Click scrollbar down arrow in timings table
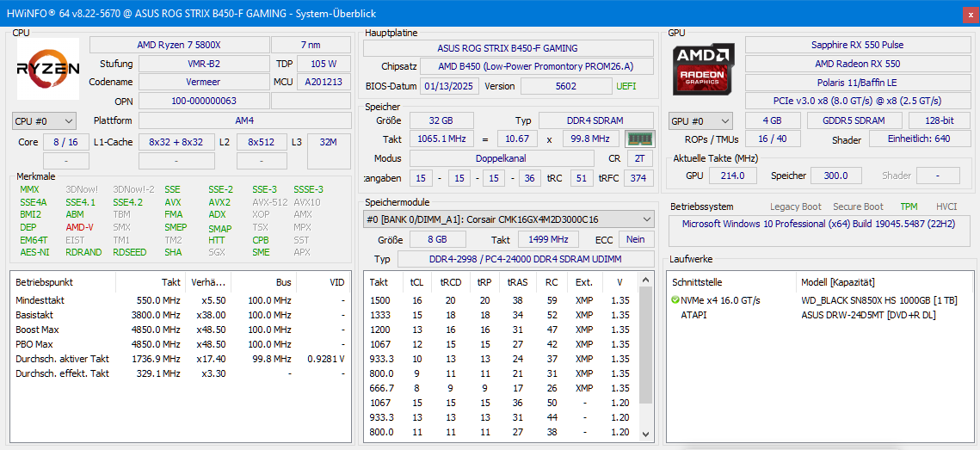The height and width of the screenshot is (450, 980). click(647, 434)
